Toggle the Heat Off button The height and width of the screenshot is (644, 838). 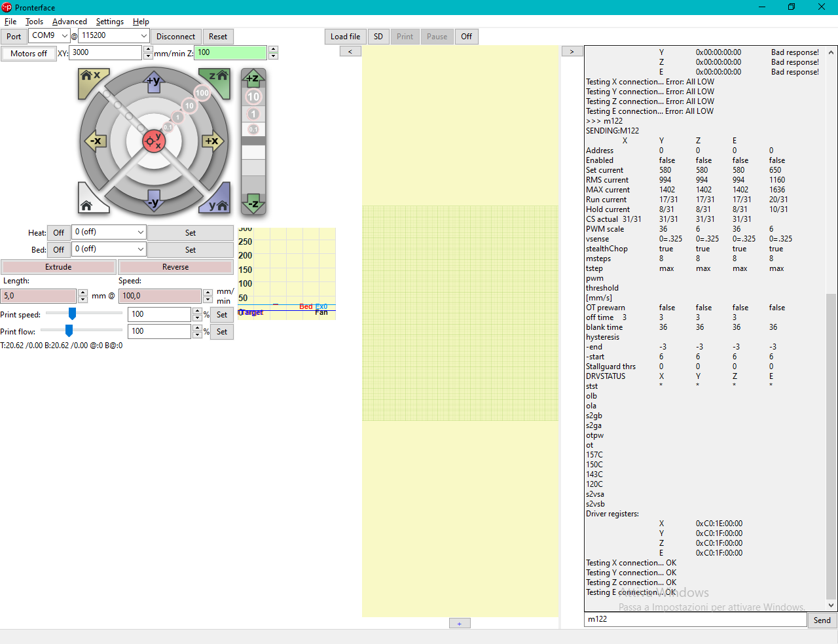59,233
